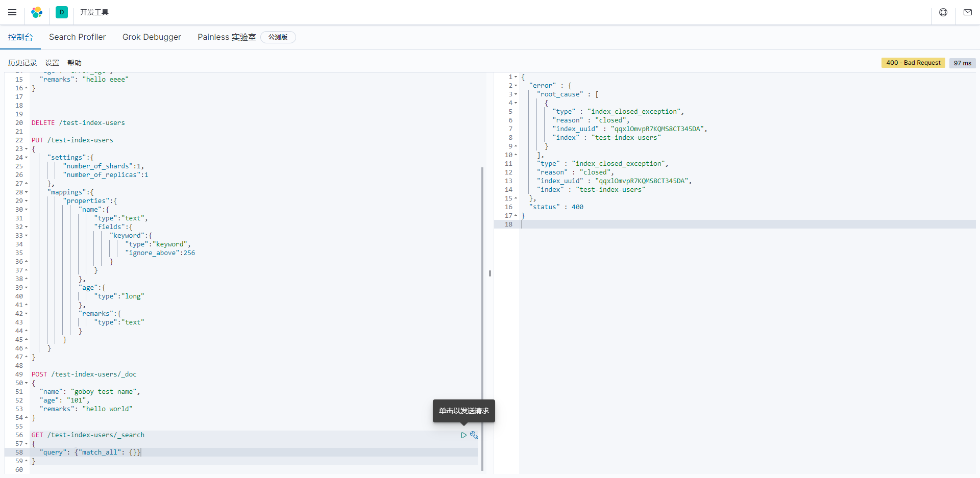The width and height of the screenshot is (980, 478).
Task: Collapse the "fields" block at line 32
Action: (27, 227)
